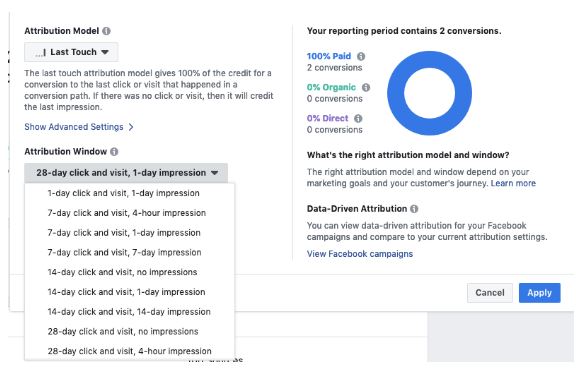Select 7-day click and visit, 4-hour impression
Viewport: 576px width, 371px height.
coord(129,213)
